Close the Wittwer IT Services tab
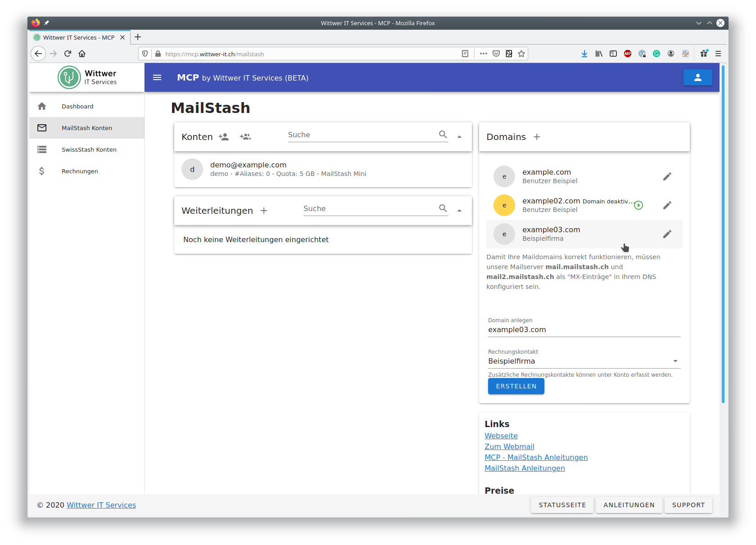The width and height of the screenshot is (756, 545). coord(122,37)
